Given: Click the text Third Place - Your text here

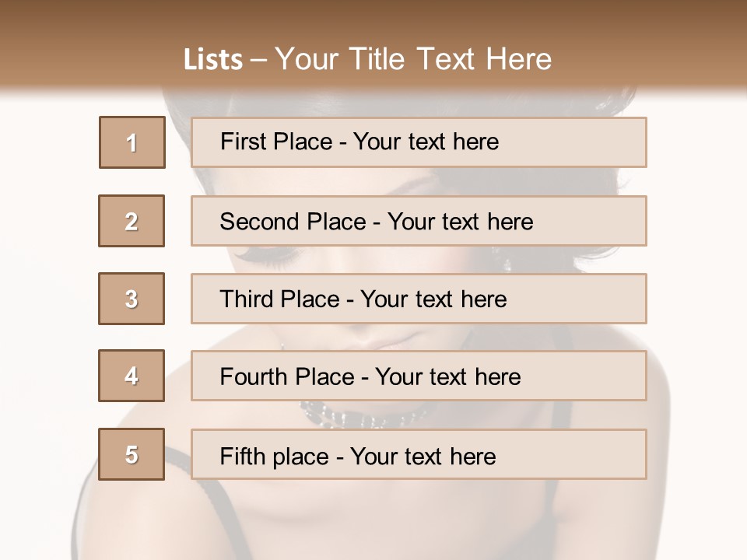Looking at the screenshot, I should pos(363,299).
